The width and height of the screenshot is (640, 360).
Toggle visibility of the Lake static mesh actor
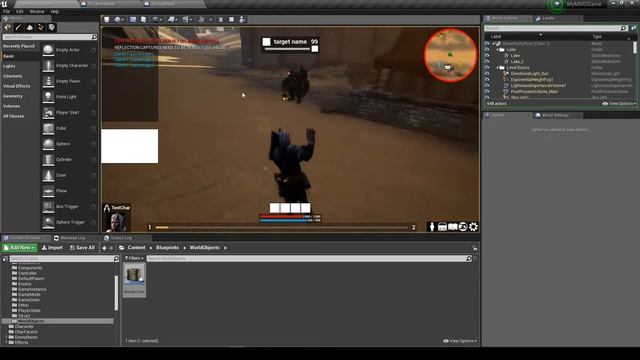487,56
